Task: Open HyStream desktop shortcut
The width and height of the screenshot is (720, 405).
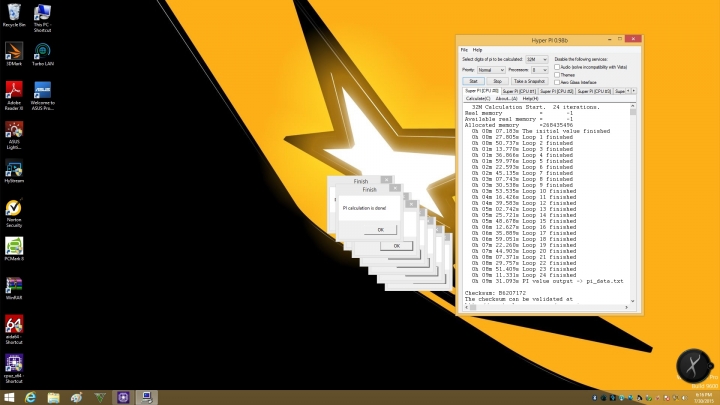Action: 14,172
